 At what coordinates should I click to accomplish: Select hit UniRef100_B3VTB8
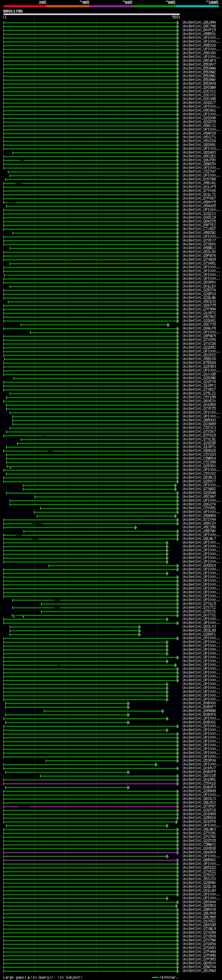click(x=199, y=179)
